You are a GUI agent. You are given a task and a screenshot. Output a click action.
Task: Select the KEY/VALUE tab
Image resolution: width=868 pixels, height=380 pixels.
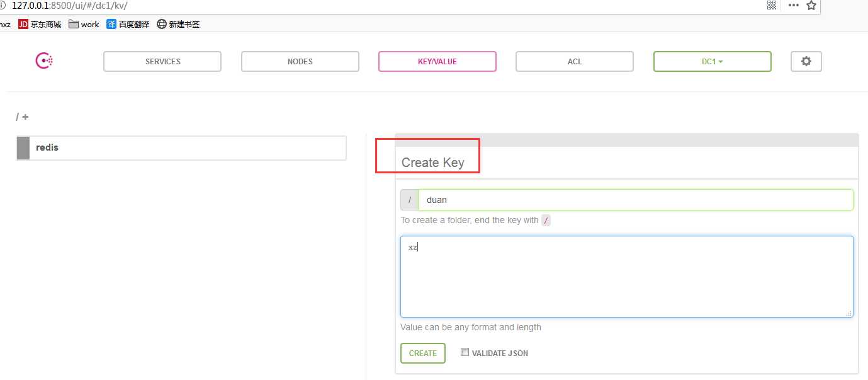click(437, 61)
